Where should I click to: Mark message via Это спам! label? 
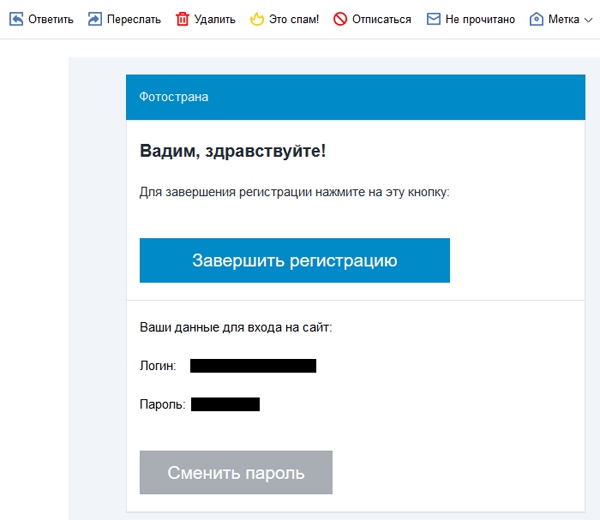(294, 19)
